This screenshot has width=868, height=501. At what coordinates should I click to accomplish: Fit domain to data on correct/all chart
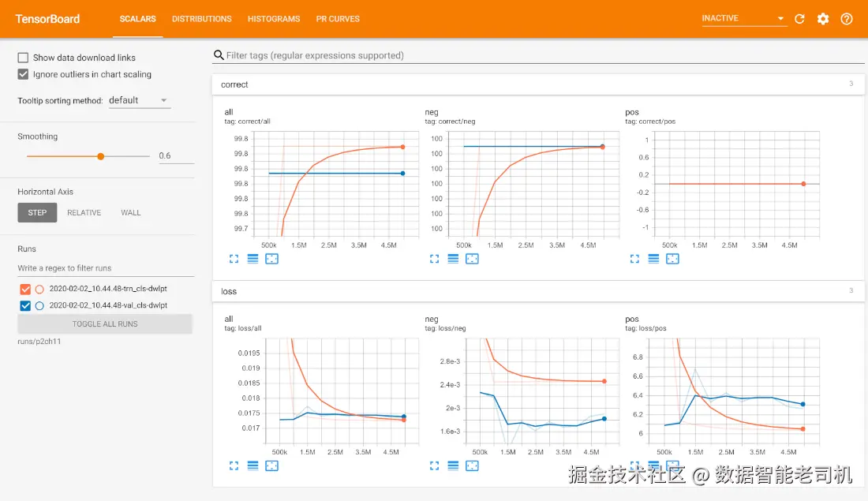point(271,259)
